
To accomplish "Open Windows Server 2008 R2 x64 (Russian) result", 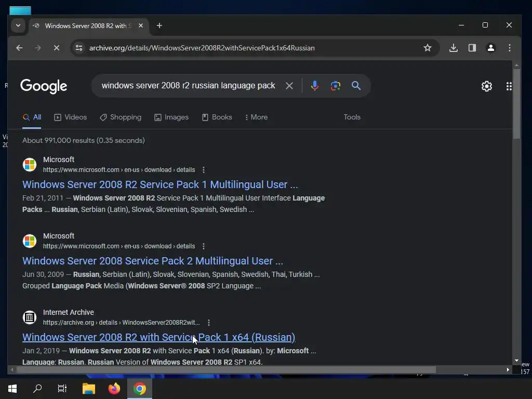I will (159, 337).
